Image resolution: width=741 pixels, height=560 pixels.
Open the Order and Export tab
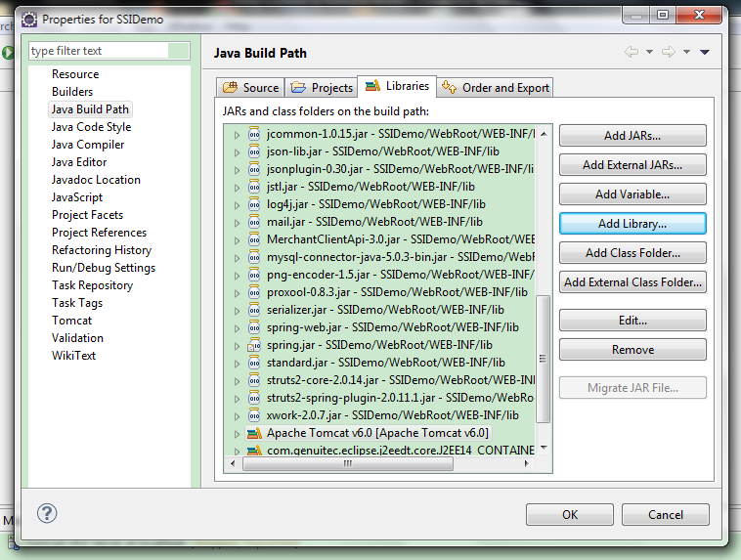click(496, 88)
